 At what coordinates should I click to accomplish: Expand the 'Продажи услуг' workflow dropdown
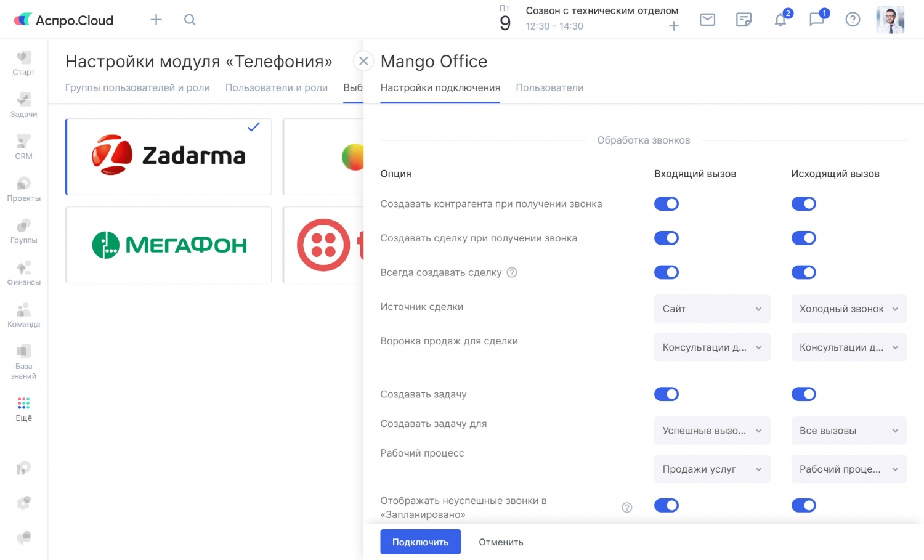coord(711,469)
